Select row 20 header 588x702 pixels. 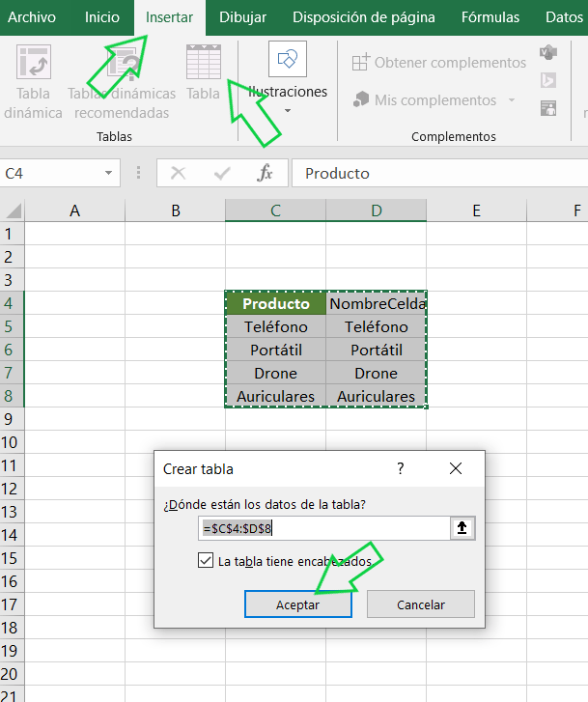pyautogui.click(x=13, y=674)
